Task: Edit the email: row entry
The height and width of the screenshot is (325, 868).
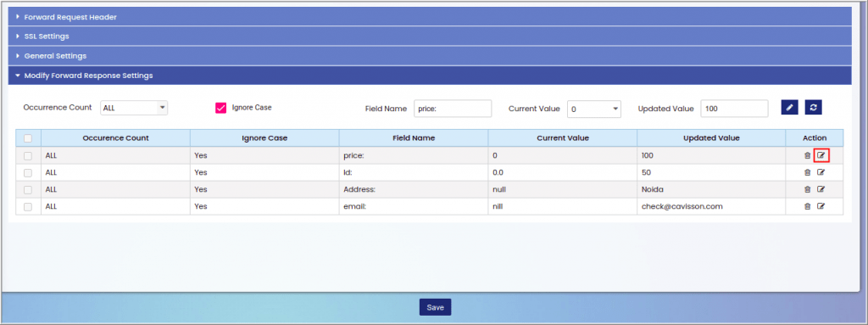Action: [x=821, y=206]
